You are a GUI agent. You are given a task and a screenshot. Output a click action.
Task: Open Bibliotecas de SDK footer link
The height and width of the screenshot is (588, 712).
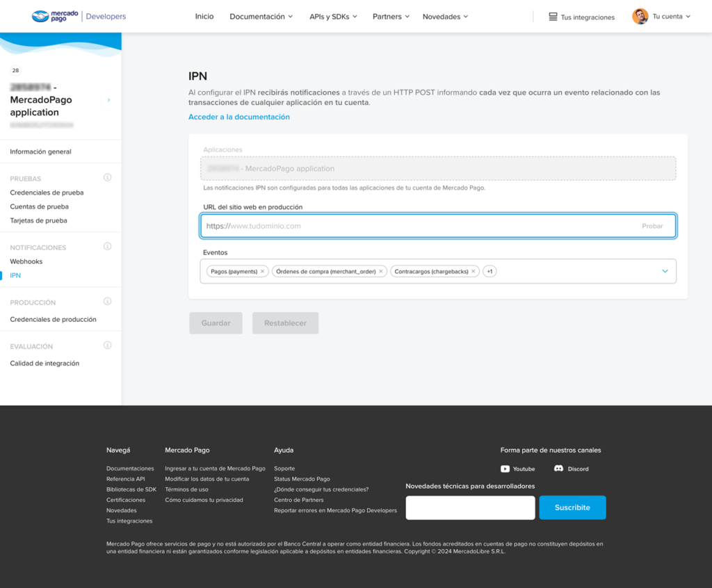click(131, 489)
